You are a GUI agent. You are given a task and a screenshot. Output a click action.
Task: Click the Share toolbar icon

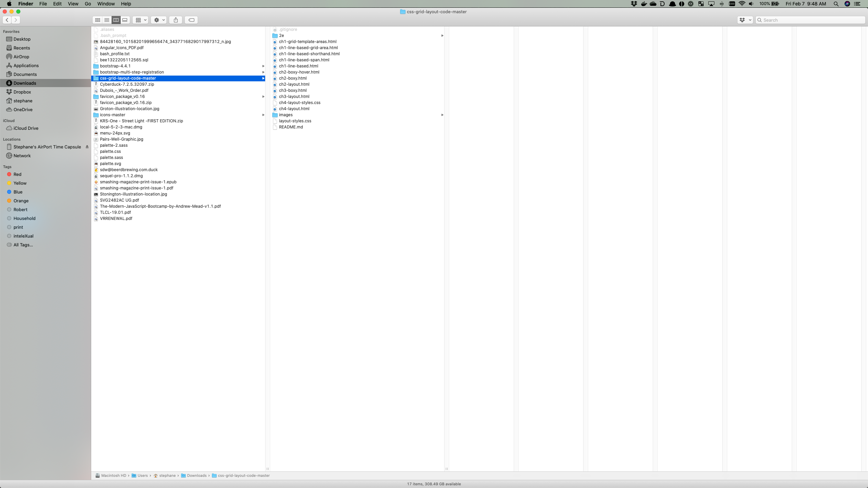pyautogui.click(x=176, y=20)
